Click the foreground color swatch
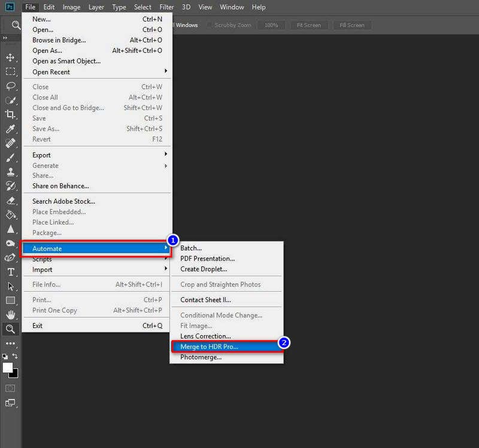Screen dimensions: 479x448 pos(8,367)
